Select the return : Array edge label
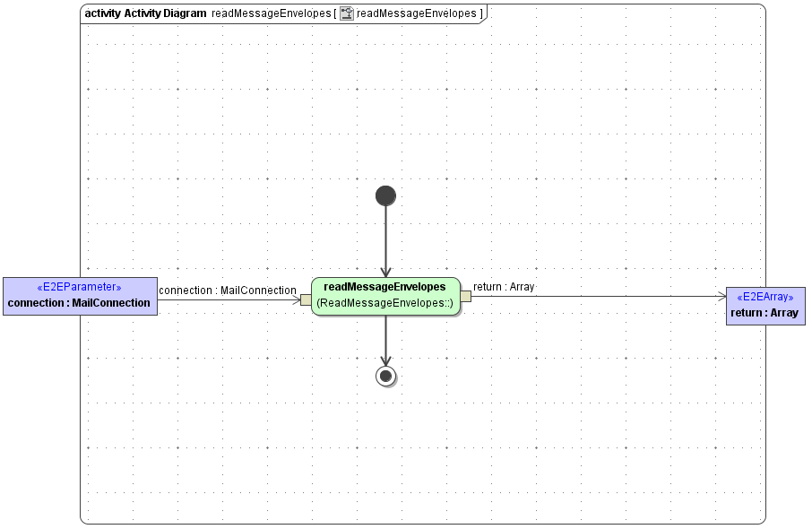 (504, 287)
